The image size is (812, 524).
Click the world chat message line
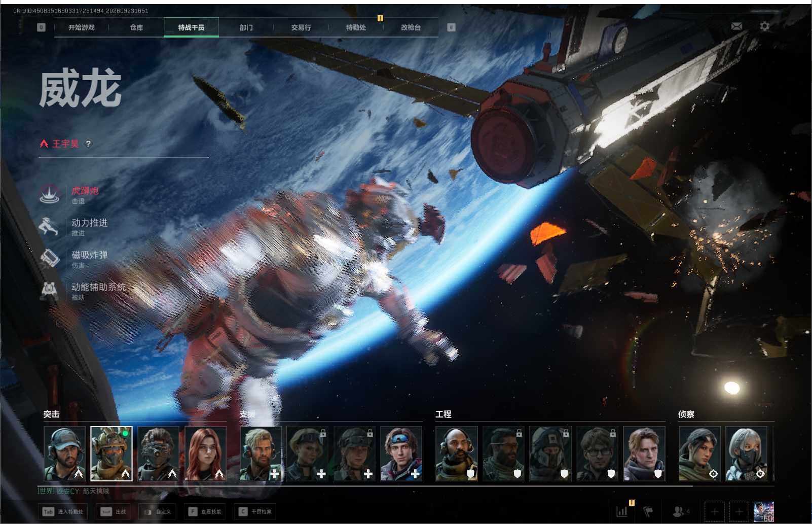coord(73,491)
